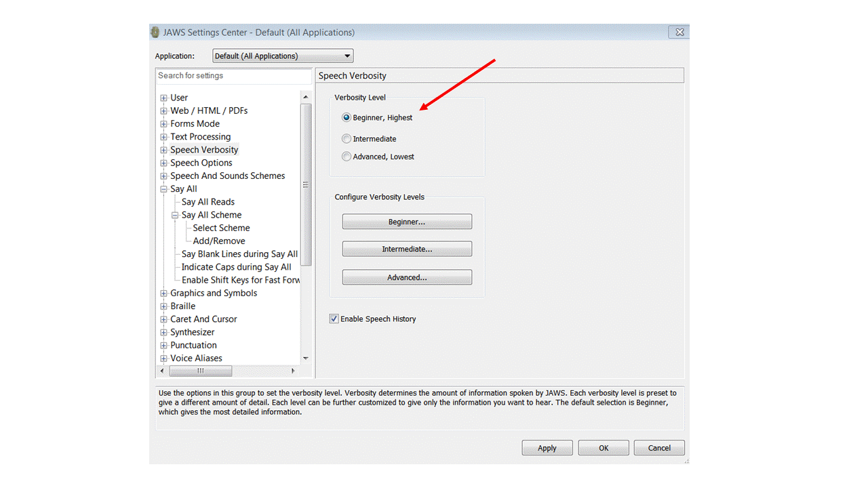Select Say Blank Lines during Say All
This screenshot has height=488, width=868.
click(x=239, y=254)
